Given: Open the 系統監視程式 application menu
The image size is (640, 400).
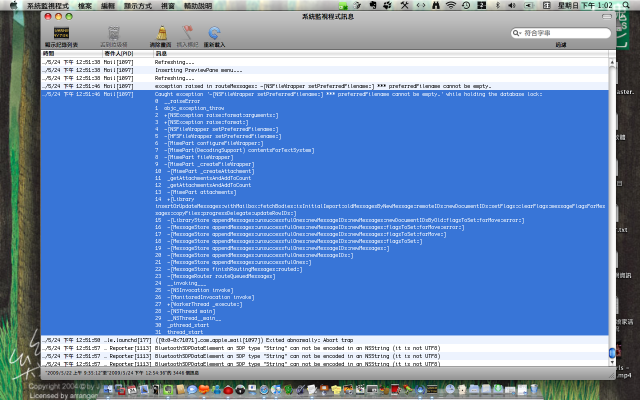Looking at the screenshot, I should (48, 6).
